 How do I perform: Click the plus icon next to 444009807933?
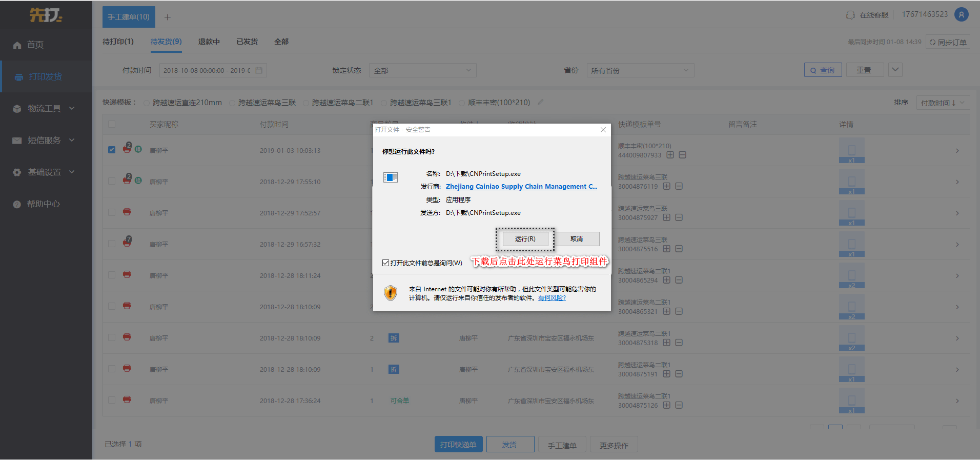pos(670,155)
